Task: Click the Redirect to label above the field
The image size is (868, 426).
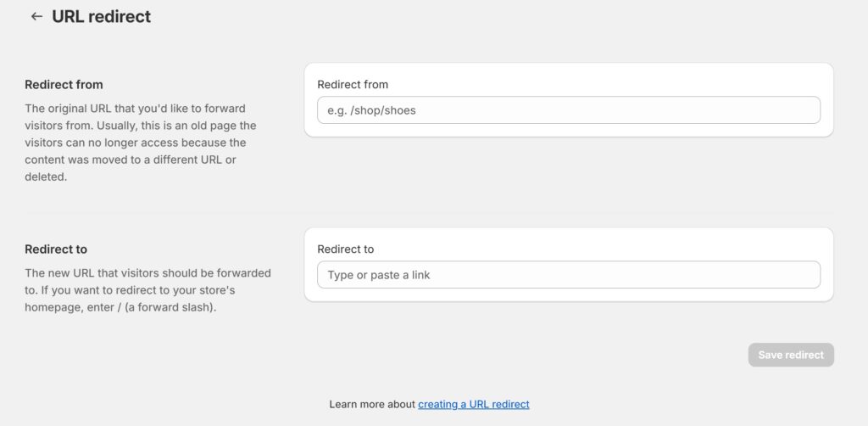Action: coord(346,249)
